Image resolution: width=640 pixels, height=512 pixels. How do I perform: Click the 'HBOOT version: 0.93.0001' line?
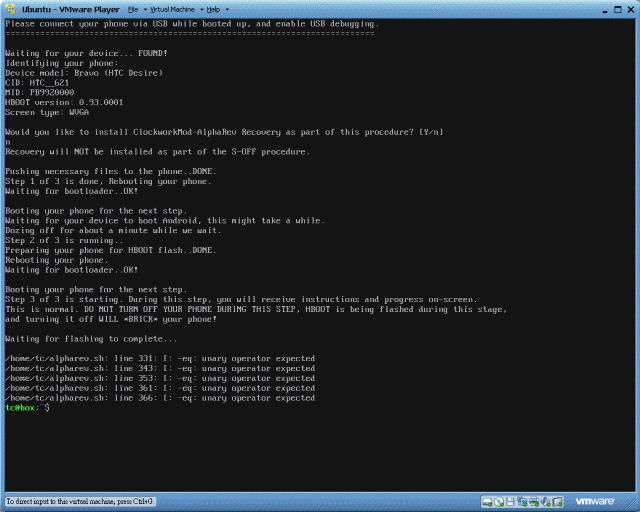[x=64, y=102]
